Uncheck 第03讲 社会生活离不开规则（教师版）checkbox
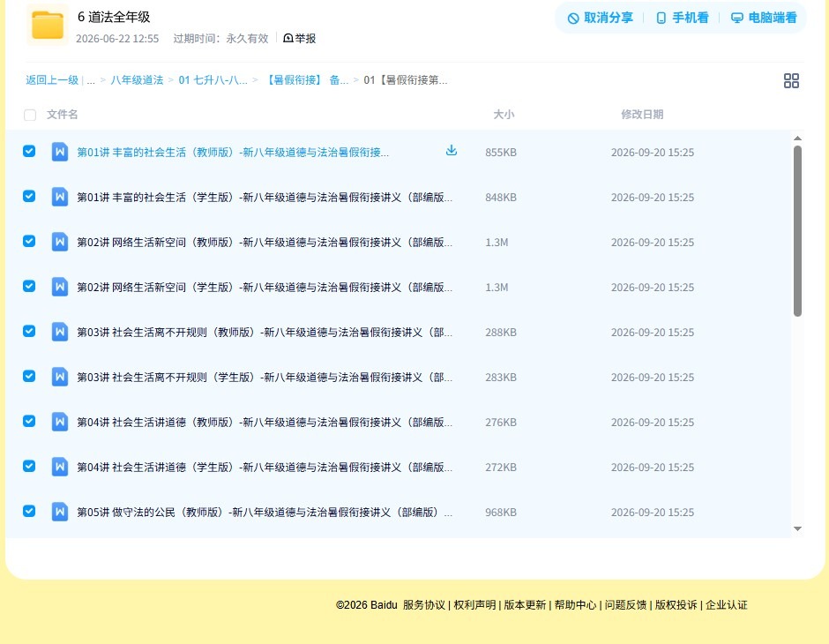The height and width of the screenshot is (644, 829). click(29, 332)
